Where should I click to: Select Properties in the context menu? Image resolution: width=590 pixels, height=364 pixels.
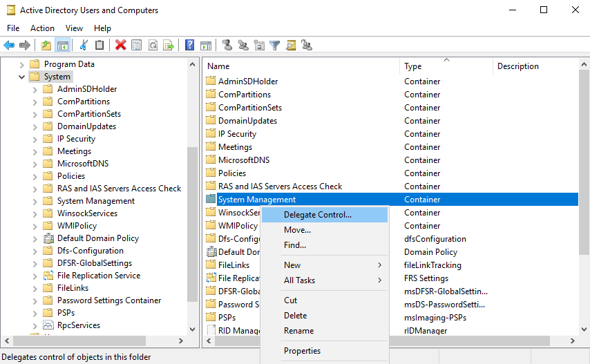303,351
